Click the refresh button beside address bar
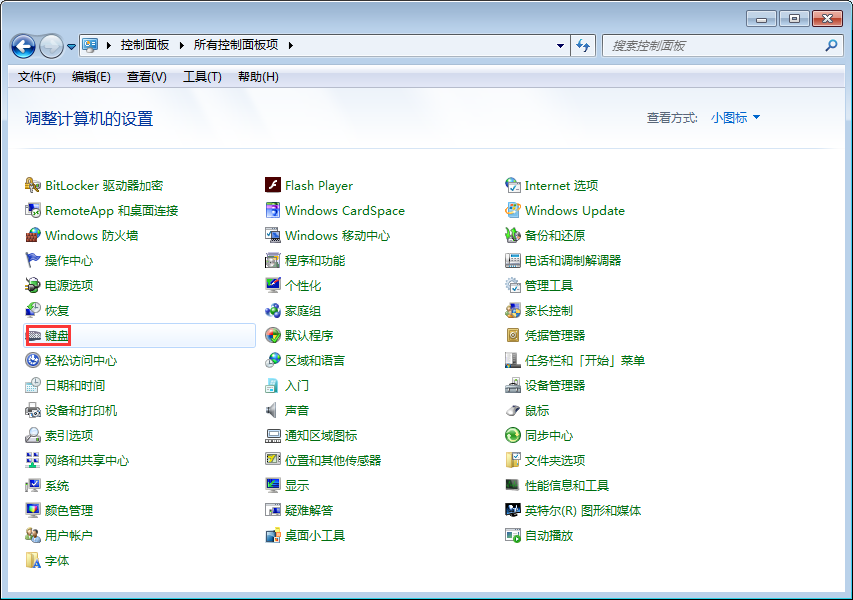853x600 pixels. pyautogui.click(x=584, y=45)
